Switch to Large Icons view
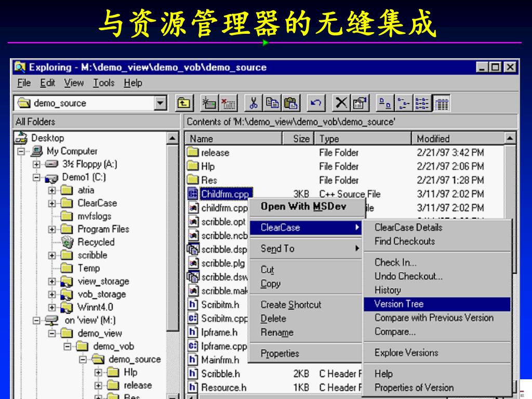The width and height of the screenshot is (532, 399). click(x=385, y=103)
